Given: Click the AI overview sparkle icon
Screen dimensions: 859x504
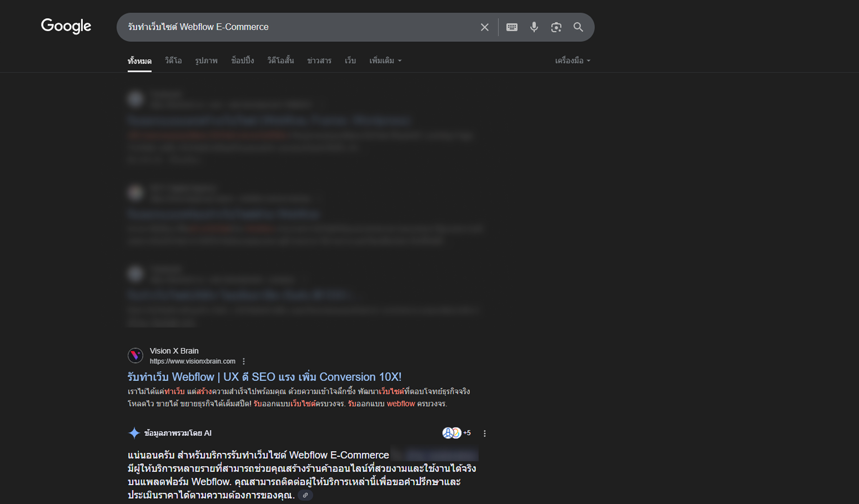Looking at the screenshot, I should coord(134,433).
